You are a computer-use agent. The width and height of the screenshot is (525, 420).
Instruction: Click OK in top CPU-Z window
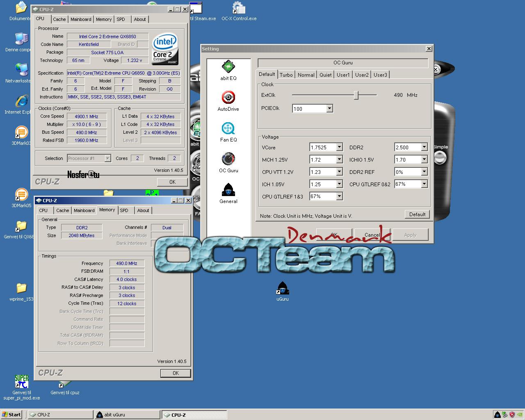(172, 182)
